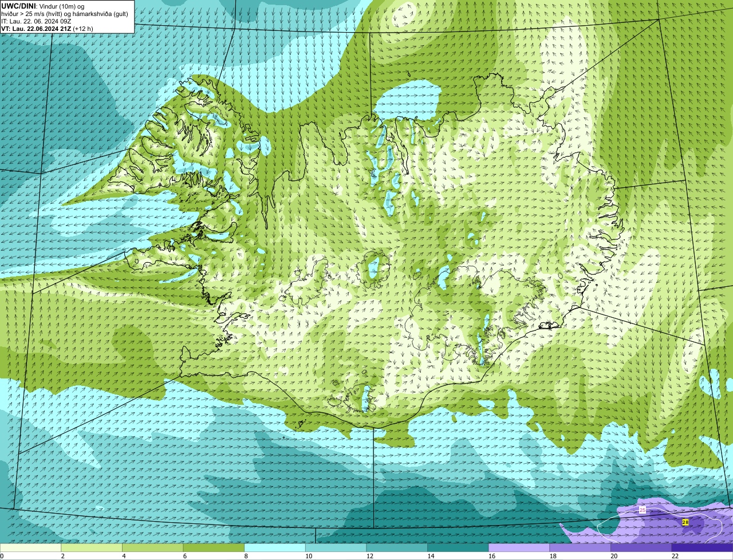The image size is (733, 560).
Task: Pick the 12–14 m/s teal legend swatch
Action: [x=397, y=548]
